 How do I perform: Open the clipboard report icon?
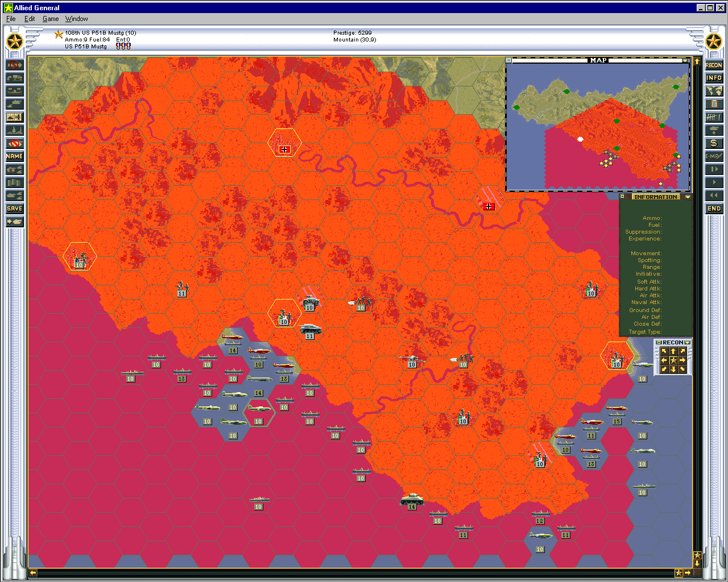click(714, 104)
